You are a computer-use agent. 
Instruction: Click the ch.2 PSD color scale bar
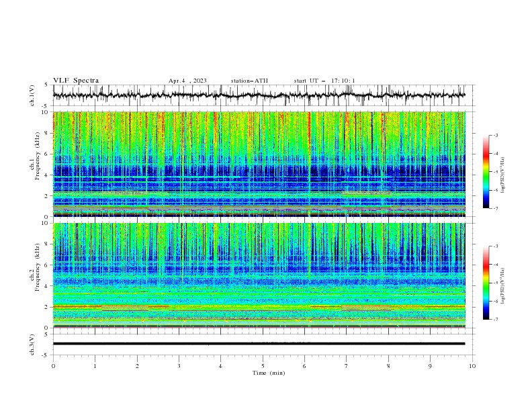486,283
